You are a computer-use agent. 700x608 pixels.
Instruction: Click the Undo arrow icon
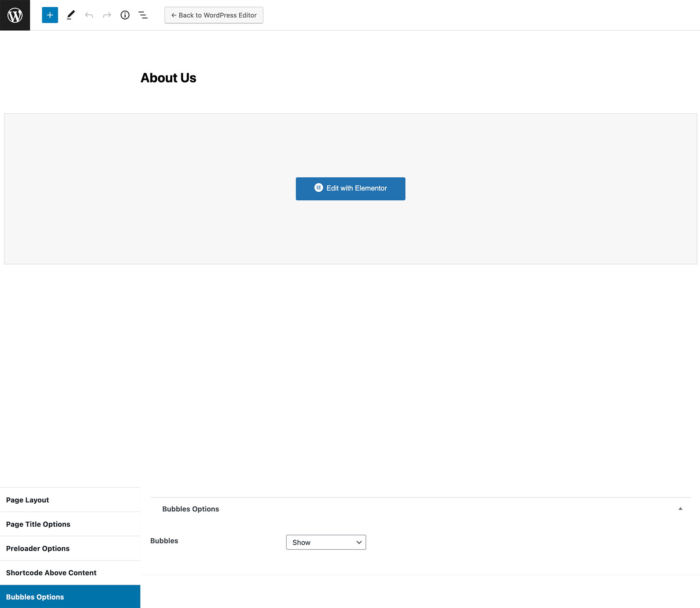click(x=89, y=15)
